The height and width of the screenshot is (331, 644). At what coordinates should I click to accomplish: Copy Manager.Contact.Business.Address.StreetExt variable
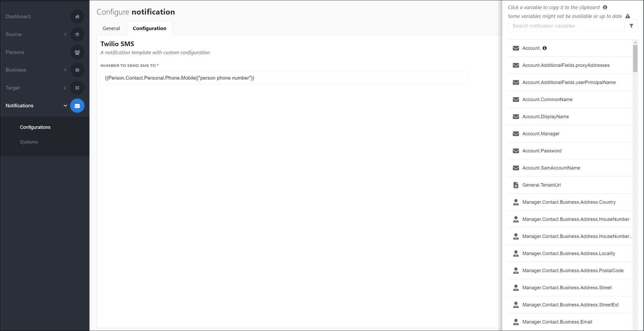[570, 305]
